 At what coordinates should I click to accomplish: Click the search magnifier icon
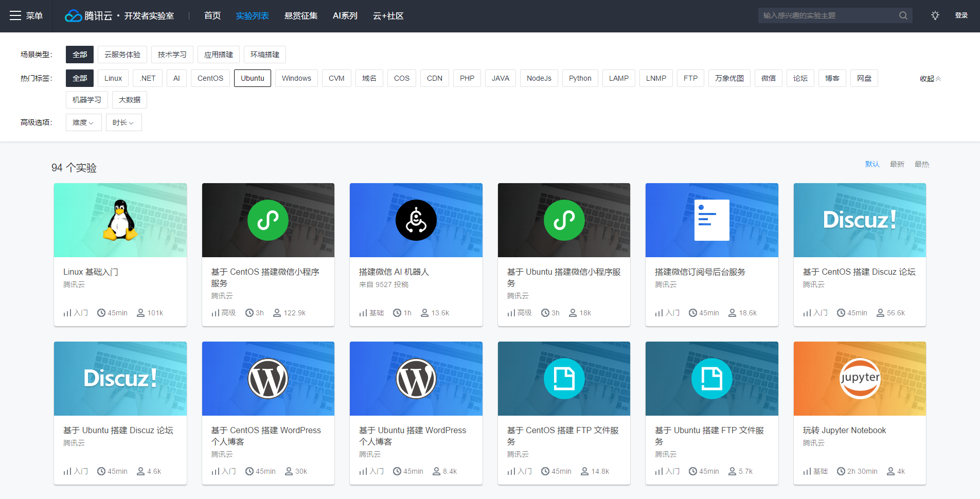click(x=903, y=15)
